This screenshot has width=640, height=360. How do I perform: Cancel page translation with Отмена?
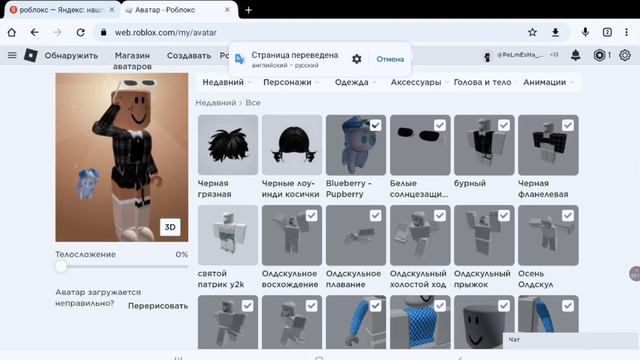[390, 59]
